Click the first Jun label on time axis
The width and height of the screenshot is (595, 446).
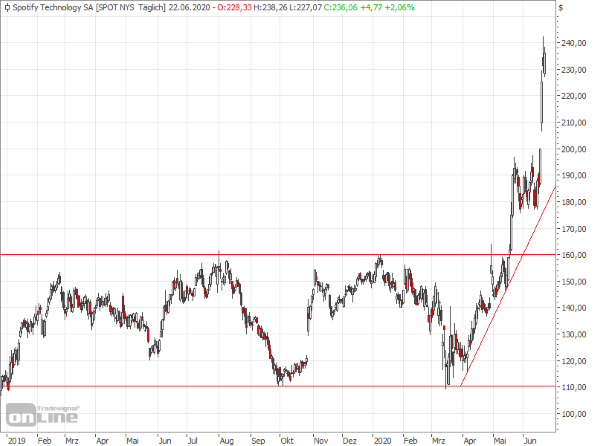tap(165, 441)
